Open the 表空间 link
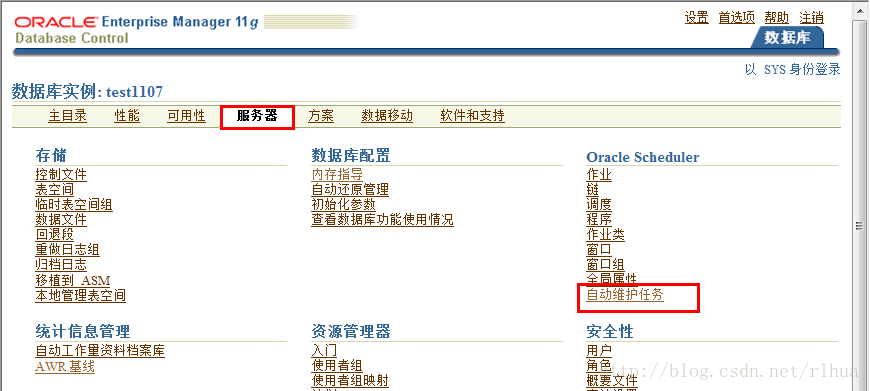Screen dimensions: 870x391 (54, 190)
